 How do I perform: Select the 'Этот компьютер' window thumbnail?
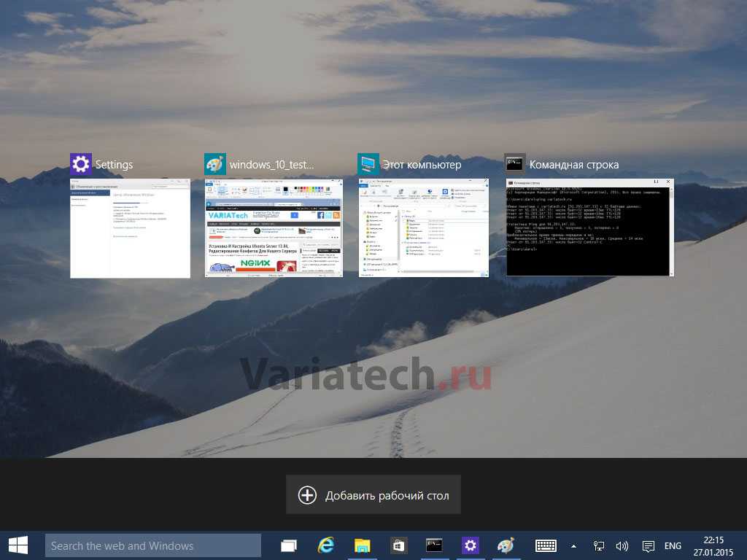click(x=423, y=228)
